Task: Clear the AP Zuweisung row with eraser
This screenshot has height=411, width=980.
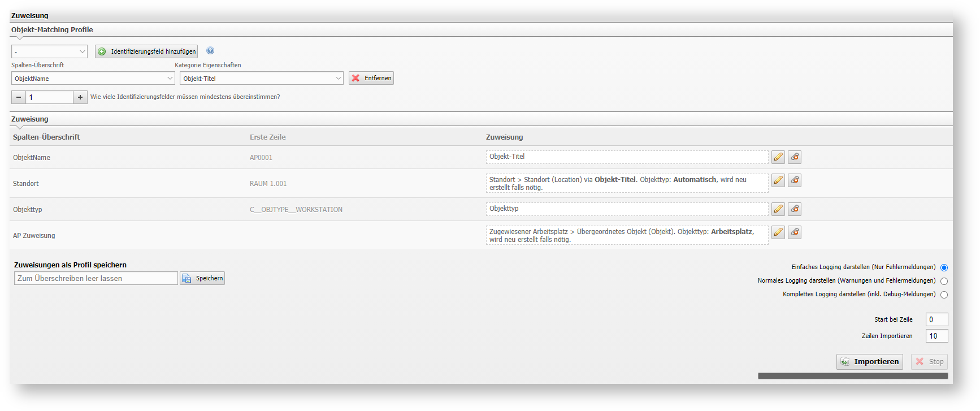Action: click(795, 232)
